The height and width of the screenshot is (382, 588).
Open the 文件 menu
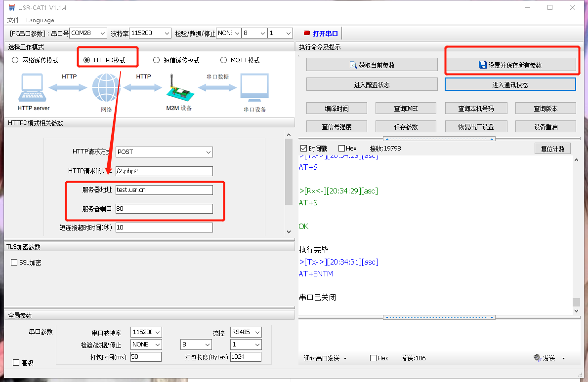13,20
